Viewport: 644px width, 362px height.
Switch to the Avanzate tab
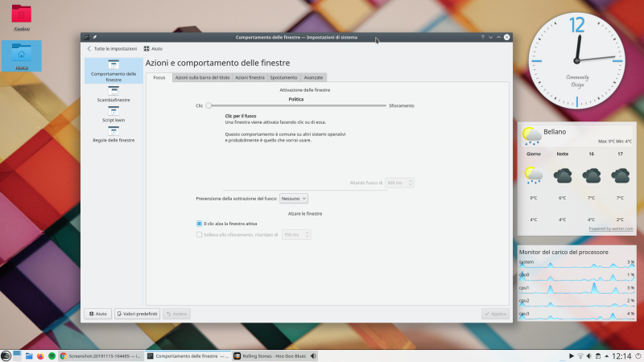pos(313,77)
